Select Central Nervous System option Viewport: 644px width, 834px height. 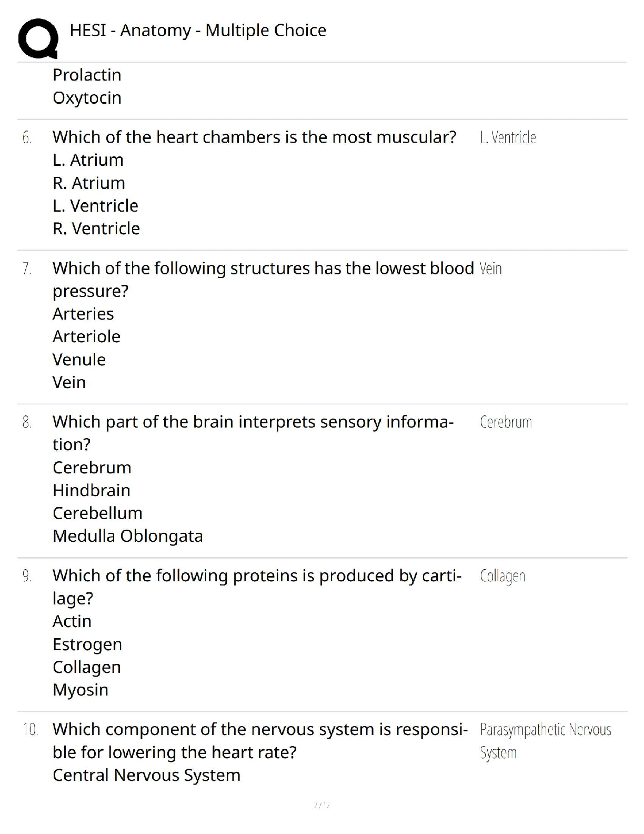(146, 775)
